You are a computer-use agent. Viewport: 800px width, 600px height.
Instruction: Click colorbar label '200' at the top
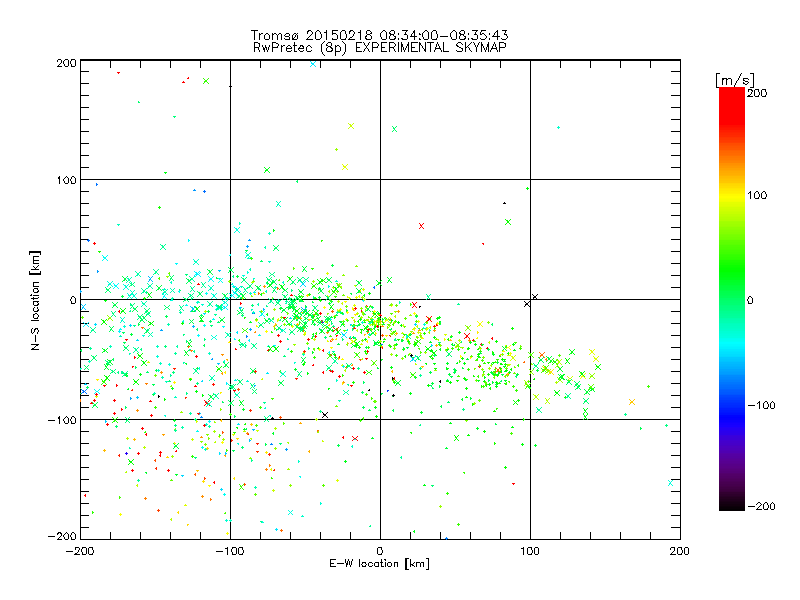click(x=757, y=93)
